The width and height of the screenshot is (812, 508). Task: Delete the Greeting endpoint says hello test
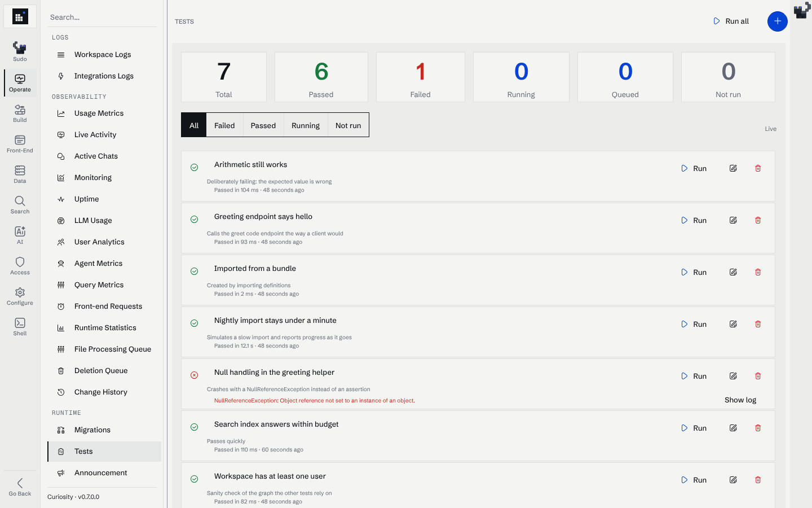click(x=758, y=220)
